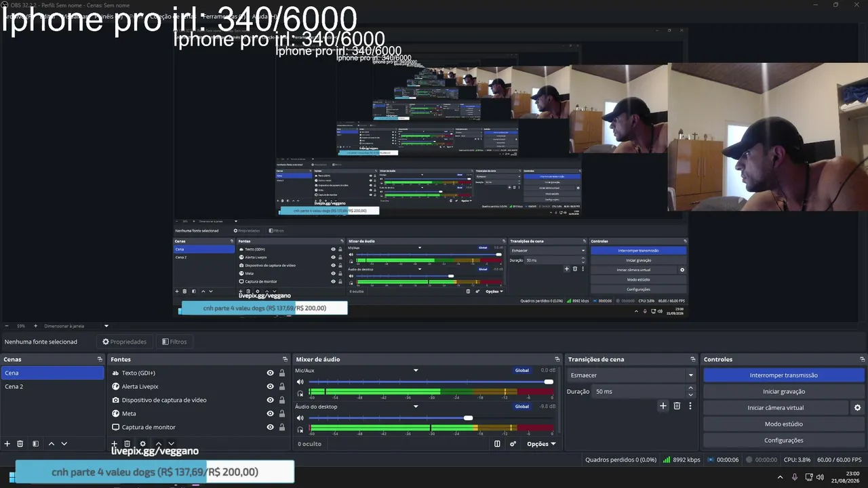868x488 pixels.
Task: Mute the Áudio do desktop speaker icon
Action: click(x=300, y=418)
